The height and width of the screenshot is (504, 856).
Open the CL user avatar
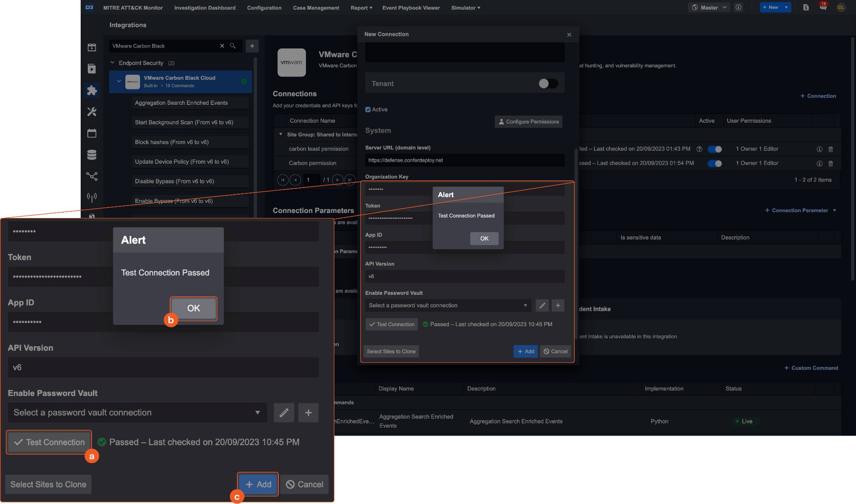841,8
